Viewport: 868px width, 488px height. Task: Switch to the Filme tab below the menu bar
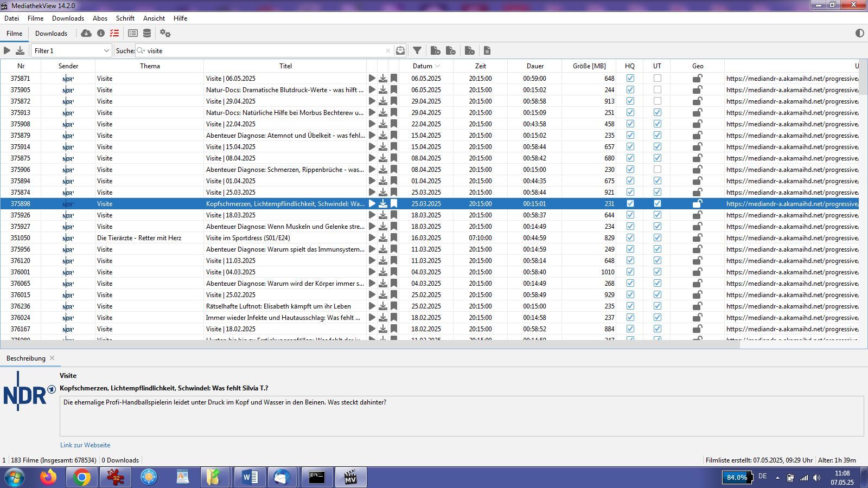[14, 33]
